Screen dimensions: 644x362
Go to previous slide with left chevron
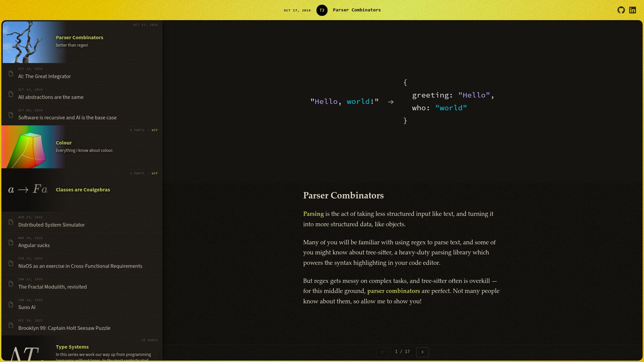point(382,352)
